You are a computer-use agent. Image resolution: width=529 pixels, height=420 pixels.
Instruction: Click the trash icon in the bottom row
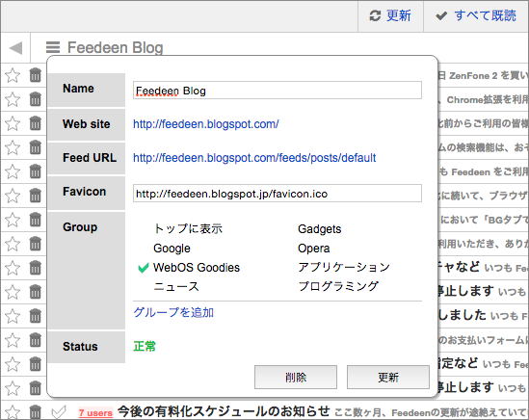coord(35,412)
